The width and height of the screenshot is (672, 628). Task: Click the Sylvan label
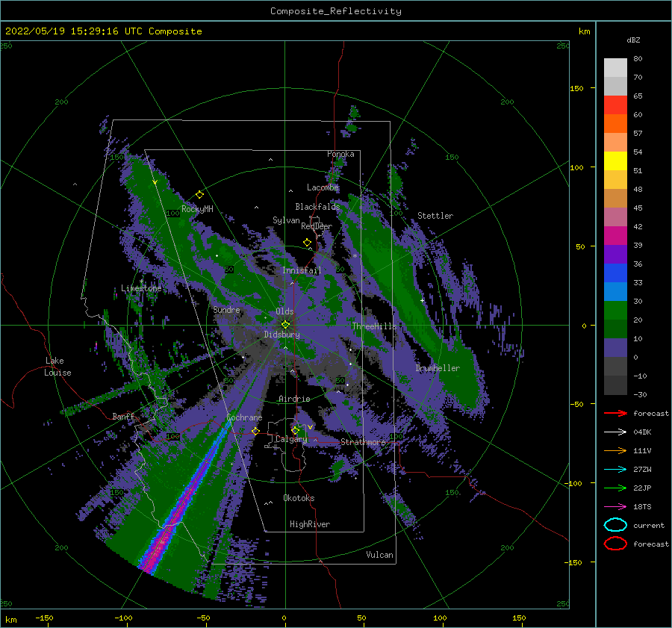286,220
